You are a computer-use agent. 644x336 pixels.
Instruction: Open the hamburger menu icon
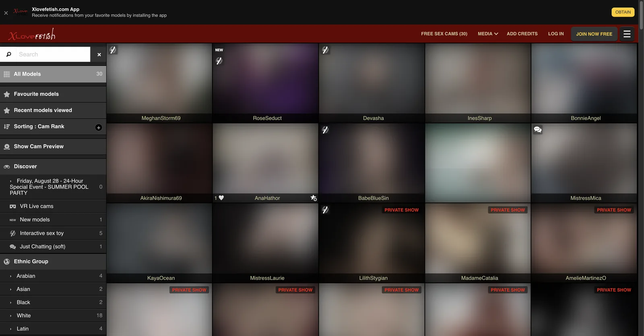pyautogui.click(x=627, y=34)
